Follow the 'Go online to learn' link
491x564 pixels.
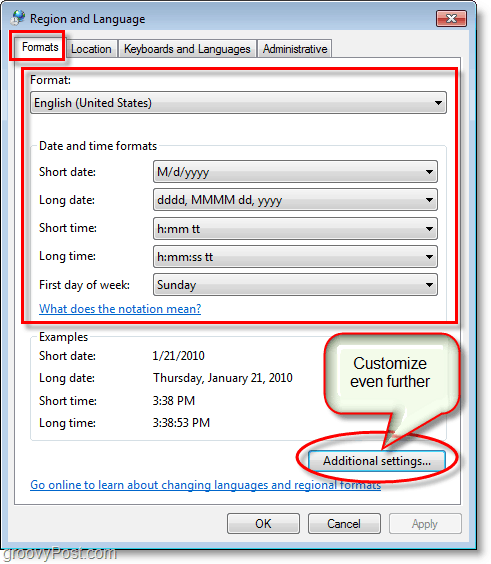point(205,485)
